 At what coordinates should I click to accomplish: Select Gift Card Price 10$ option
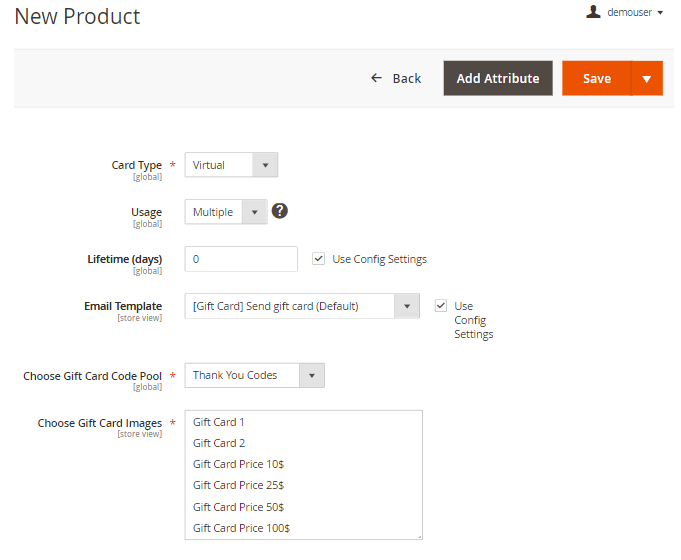(238, 464)
